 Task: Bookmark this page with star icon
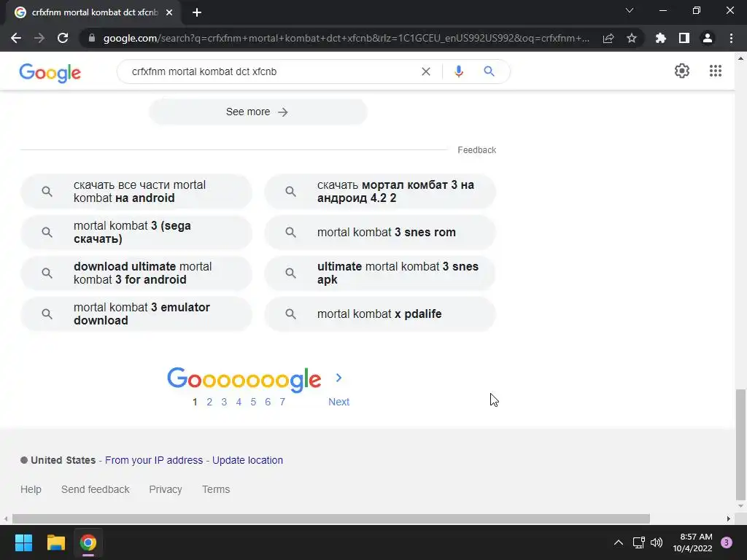coord(632,38)
